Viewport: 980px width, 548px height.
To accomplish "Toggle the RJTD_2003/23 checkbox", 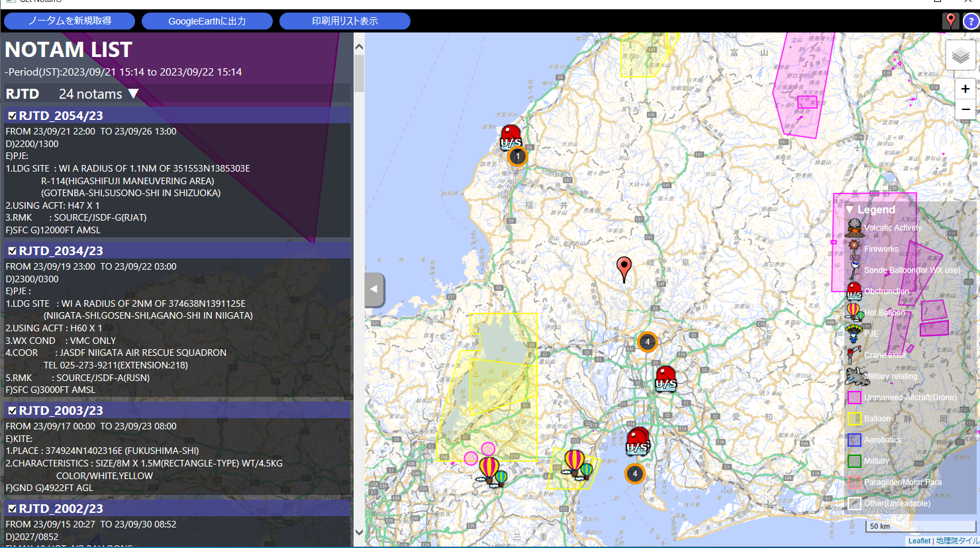I will point(12,411).
